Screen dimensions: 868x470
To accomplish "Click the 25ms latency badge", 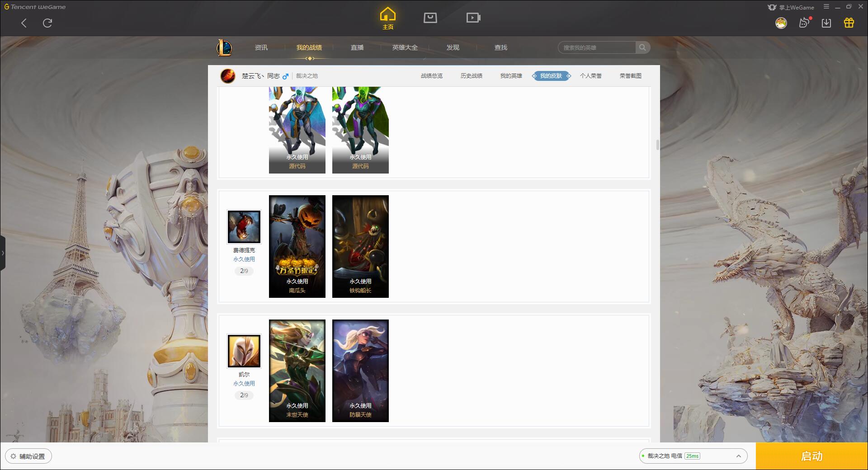I will coord(693,456).
